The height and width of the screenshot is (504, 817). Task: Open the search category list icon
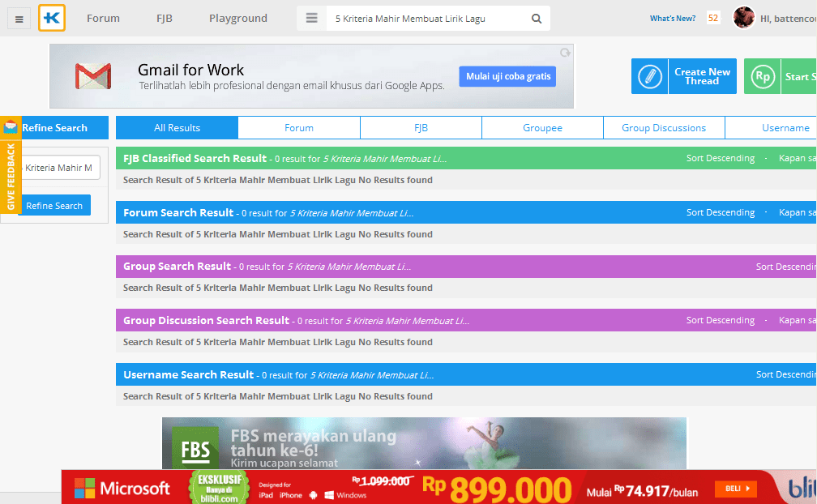click(x=311, y=18)
